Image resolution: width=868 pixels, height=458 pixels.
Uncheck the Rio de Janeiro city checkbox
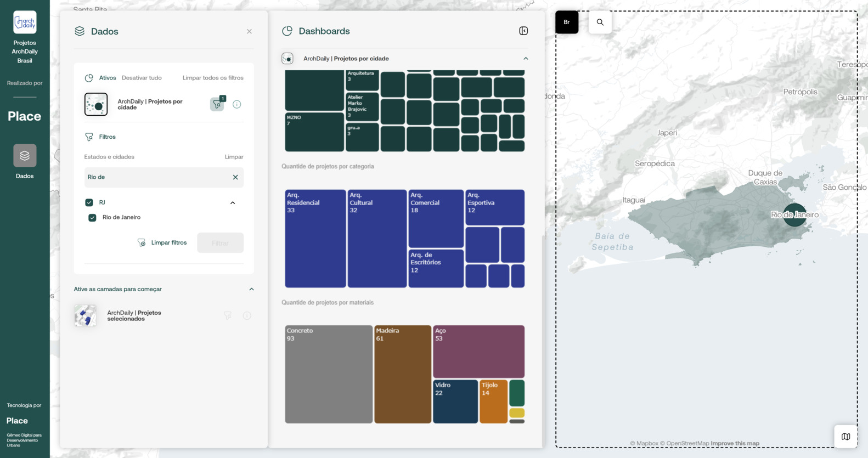point(92,218)
